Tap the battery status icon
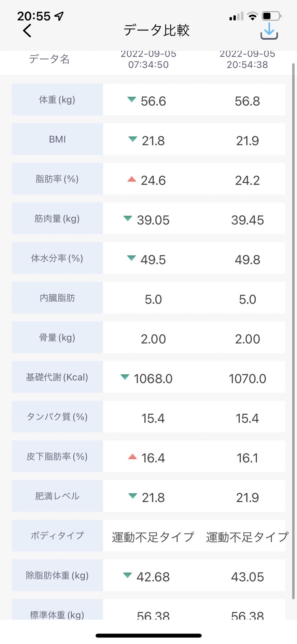The image size is (297, 644). click(271, 16)
